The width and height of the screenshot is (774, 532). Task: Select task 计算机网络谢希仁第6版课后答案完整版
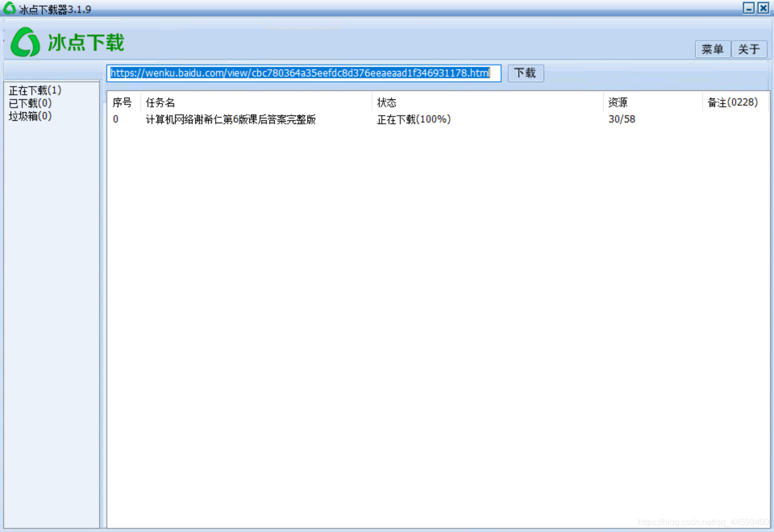[x=231, y=119]
